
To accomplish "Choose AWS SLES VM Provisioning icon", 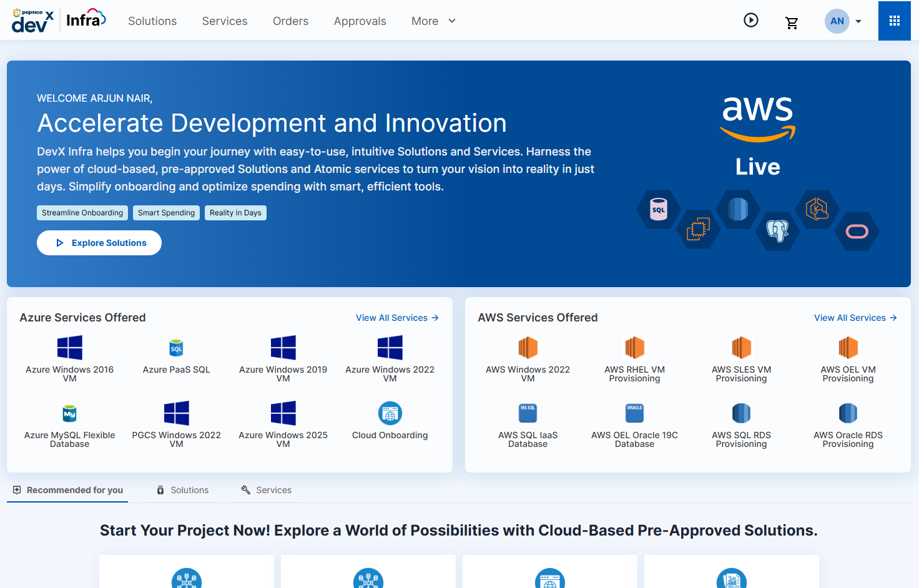I will [742, 348].
